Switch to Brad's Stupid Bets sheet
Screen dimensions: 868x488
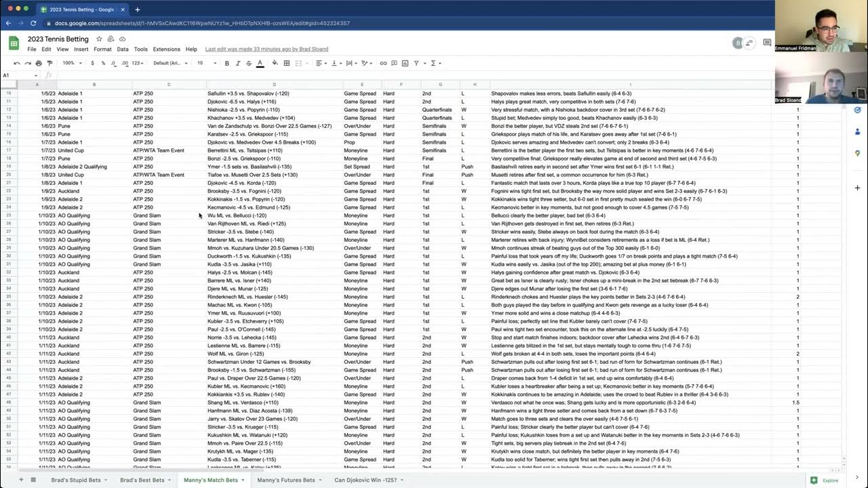coord(76,480)
